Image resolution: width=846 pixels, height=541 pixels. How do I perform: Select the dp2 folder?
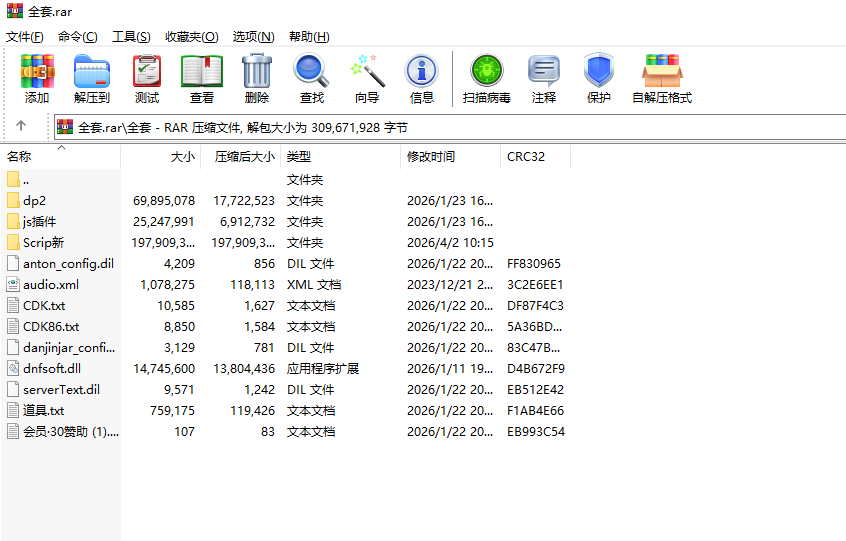point(35,200)
